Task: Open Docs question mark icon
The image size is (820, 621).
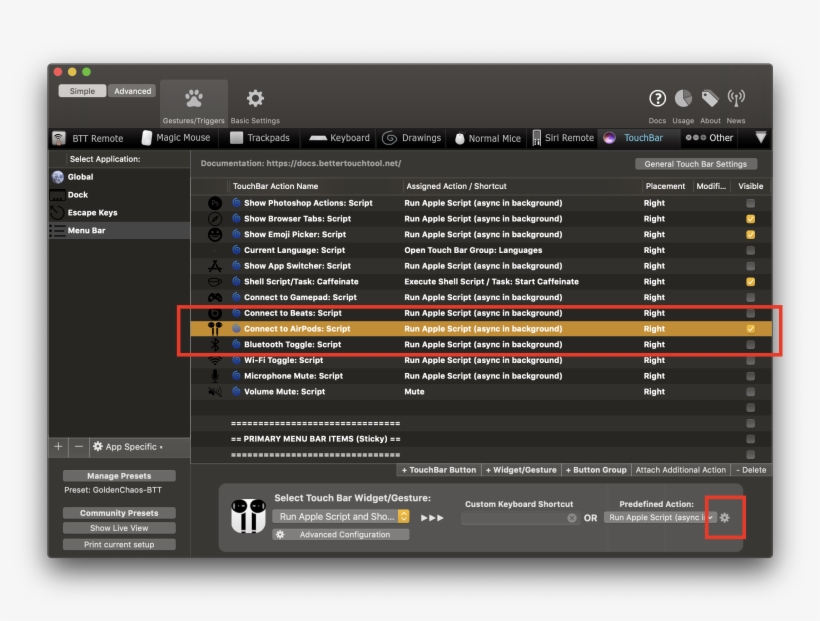Action: point(657,98)
